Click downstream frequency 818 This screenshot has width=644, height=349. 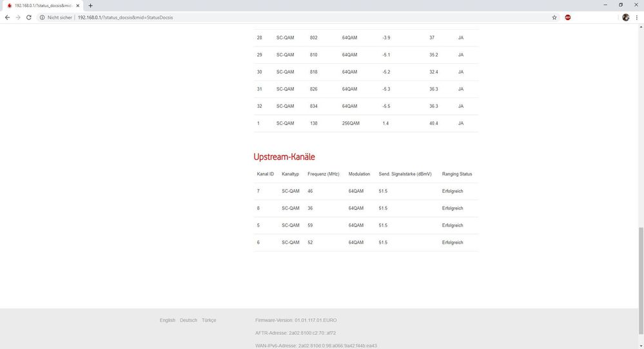tap(314, 72)
